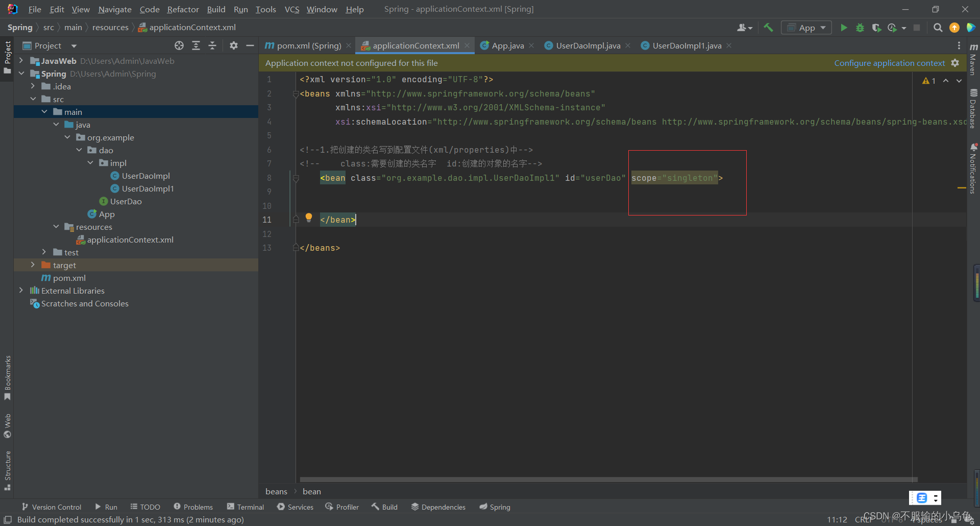
Task: Toggle tool window bars icon in status bar
Action: coord(8,519)
